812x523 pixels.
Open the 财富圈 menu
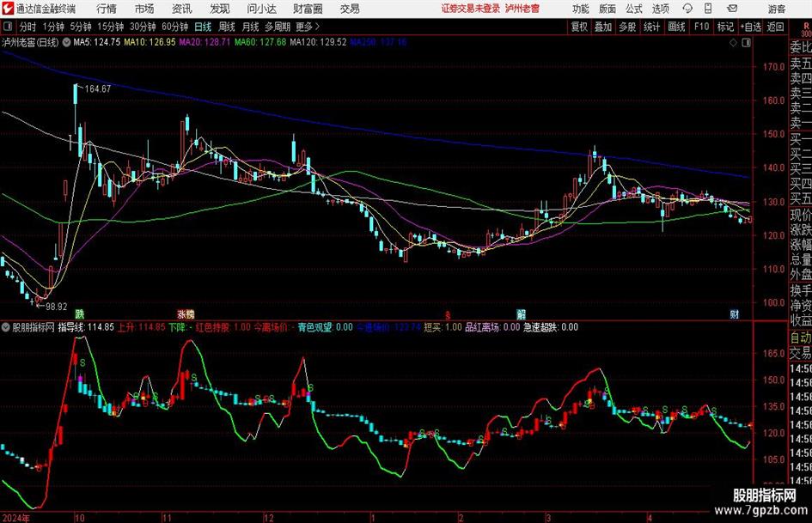(x=308, y=9)
